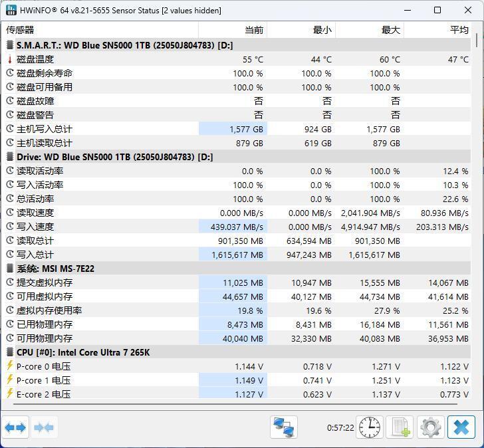Click average value 203.313 MB/s
The width and height of the screenshot is (484, 448).
click(x=442, y=227)
